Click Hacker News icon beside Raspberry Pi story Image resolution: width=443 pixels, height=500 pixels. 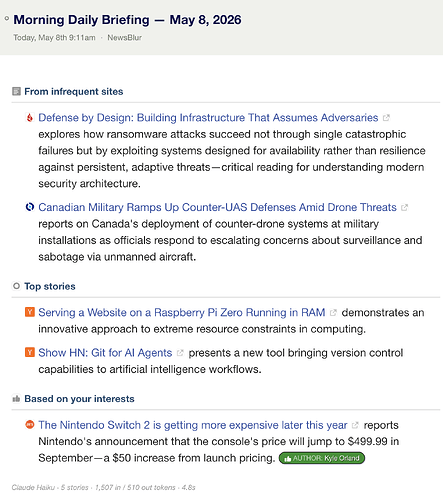click(30, 312)
